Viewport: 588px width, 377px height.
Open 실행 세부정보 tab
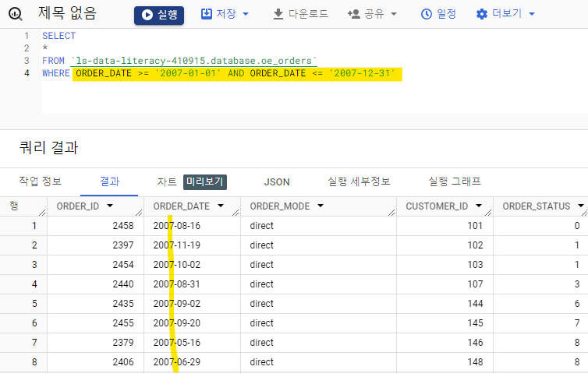pyautogui.click(x=359, y=181)
